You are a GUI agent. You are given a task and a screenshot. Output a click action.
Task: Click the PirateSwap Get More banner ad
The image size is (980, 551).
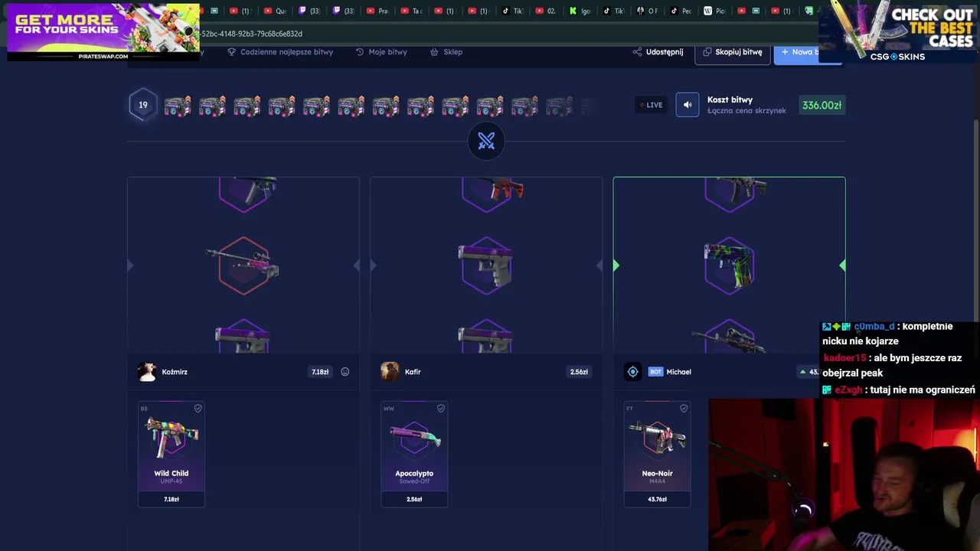pyautogui.click(x=103, y=31)
